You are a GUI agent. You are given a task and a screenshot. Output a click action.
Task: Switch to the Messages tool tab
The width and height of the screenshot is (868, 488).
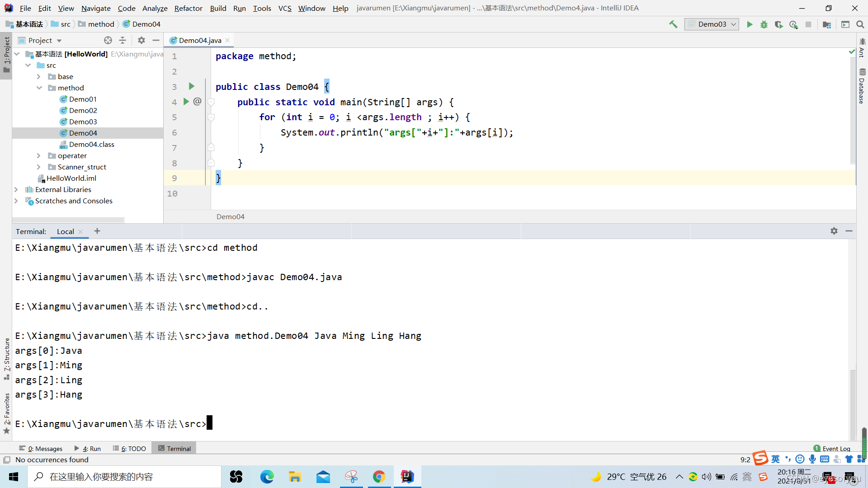[x=41, y=449]
